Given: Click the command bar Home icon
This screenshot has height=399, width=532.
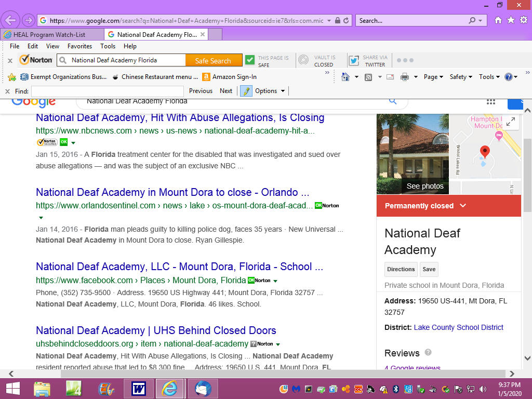Looking at the screenshot, I should [x=345, y=77].
